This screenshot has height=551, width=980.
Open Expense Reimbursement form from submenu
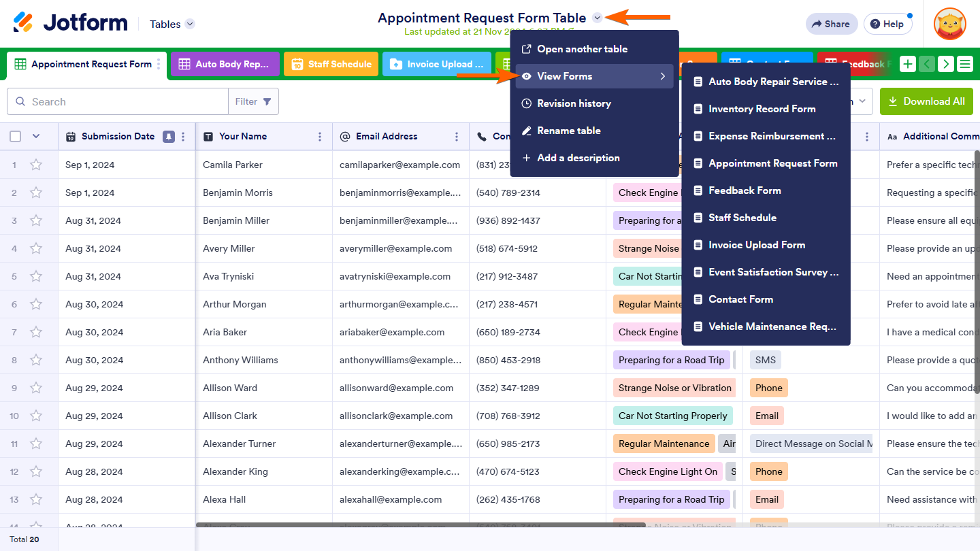point(766,136)
